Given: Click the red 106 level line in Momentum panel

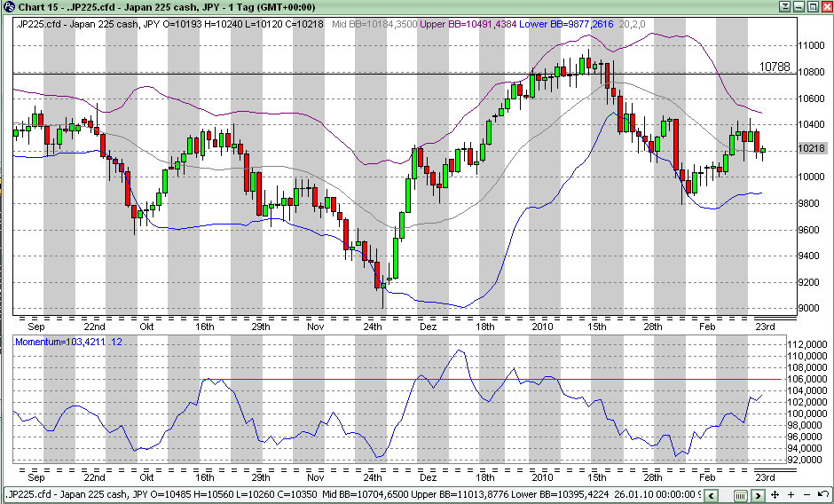Looking at the screenshot, I should (x=492, y=379).
